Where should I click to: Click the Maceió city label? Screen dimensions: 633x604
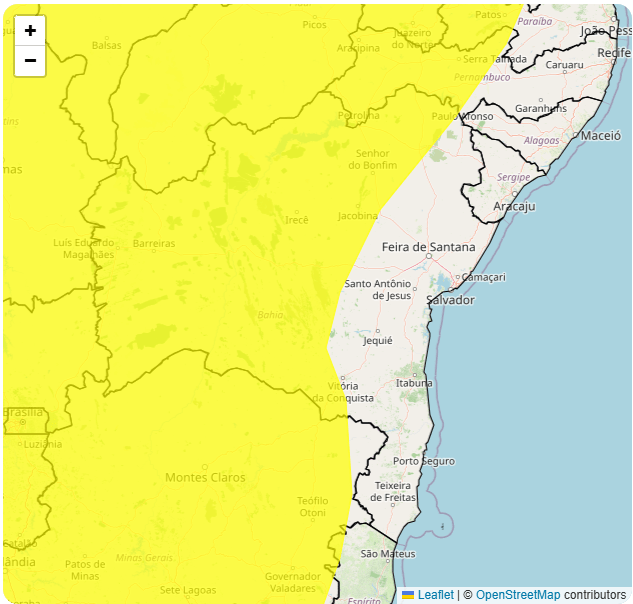(601, 136)
